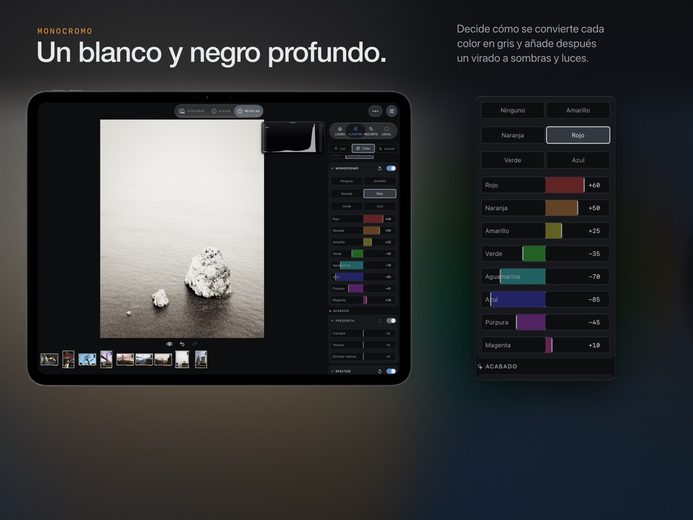Image resolution: width=693 pixels, height=520 pixels.
Task: Collapse the Monocromo section on the iPad
Action: [345, 168]
